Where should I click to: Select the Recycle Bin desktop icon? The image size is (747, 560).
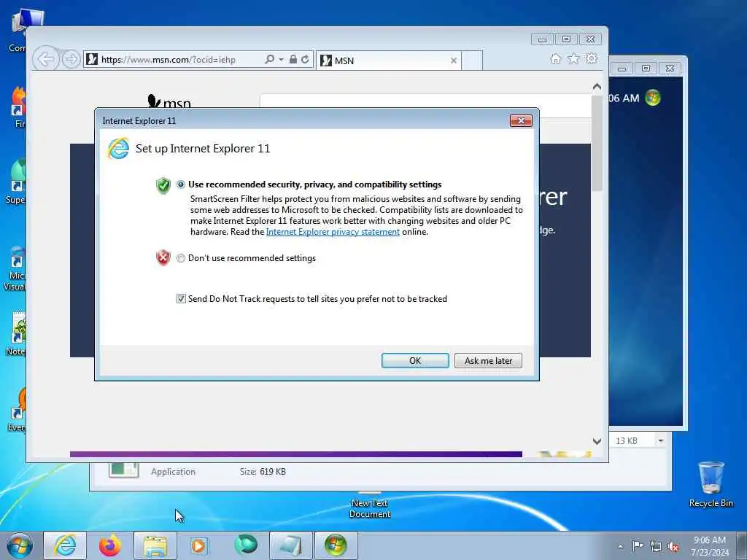pos(711,484)
